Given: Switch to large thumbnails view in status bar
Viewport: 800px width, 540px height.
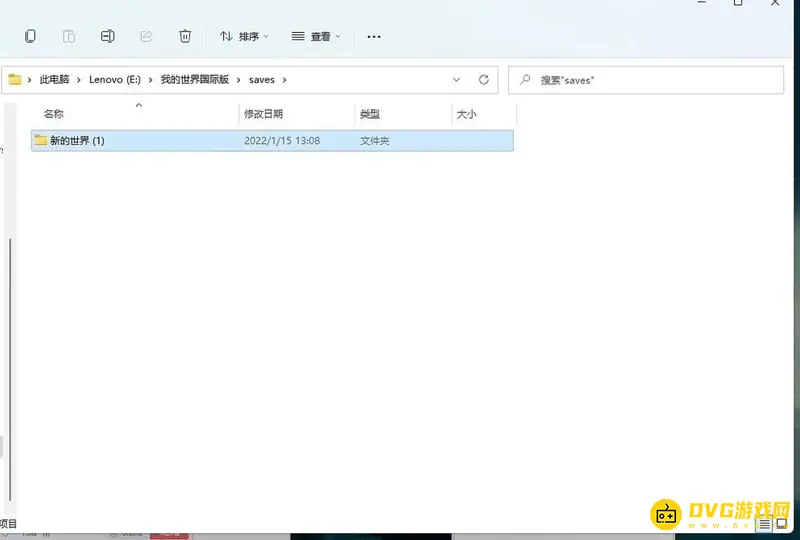Looking at the screenshot, I should click(x=782, y=523).
